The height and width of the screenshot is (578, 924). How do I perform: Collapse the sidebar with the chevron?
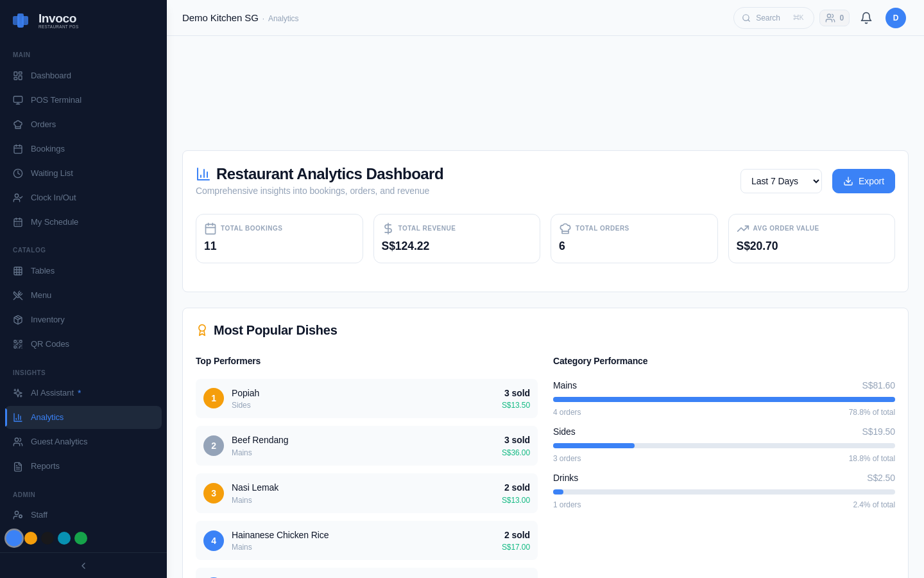click(83, 566)
